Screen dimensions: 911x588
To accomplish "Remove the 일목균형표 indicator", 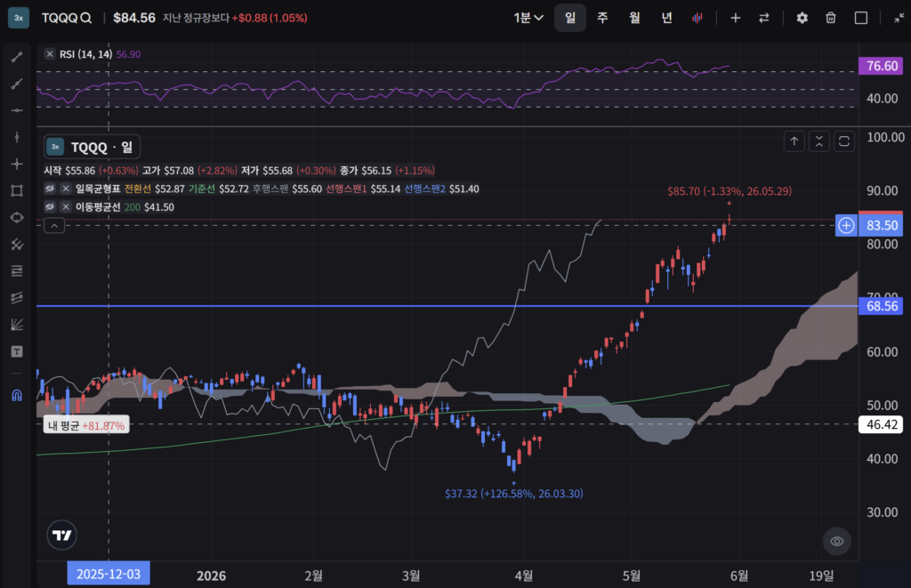I will (66, 189).
